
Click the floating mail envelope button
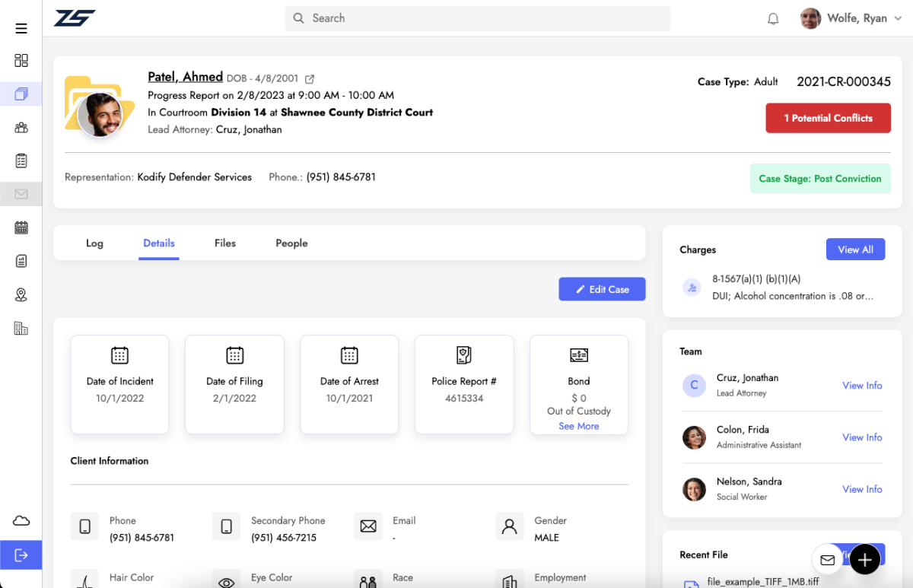tap(827, 560)
